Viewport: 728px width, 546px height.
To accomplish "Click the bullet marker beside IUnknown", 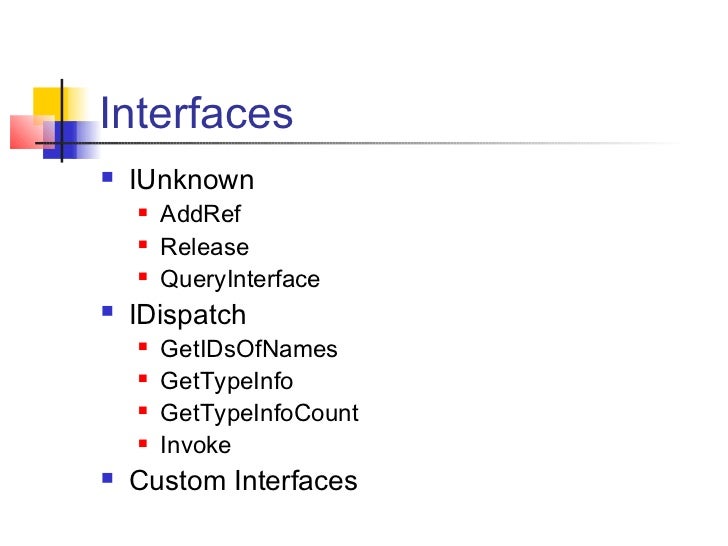I will [x=109, y=180].
